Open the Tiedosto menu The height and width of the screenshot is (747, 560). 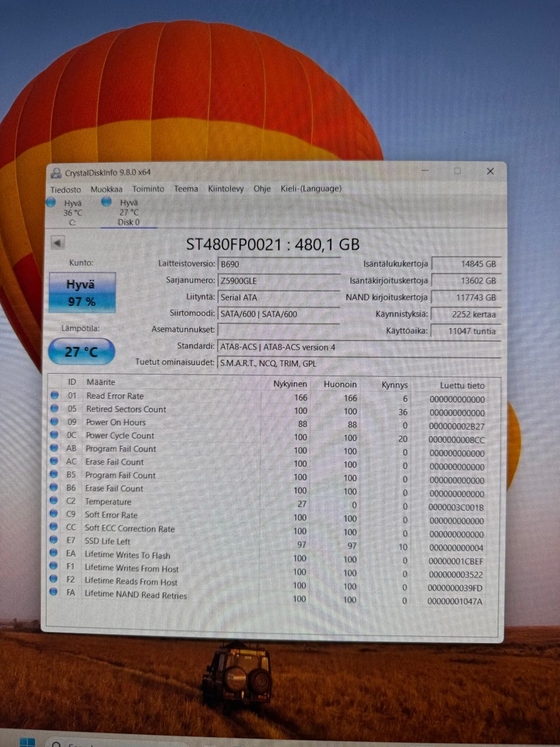(x=65, y=190)
